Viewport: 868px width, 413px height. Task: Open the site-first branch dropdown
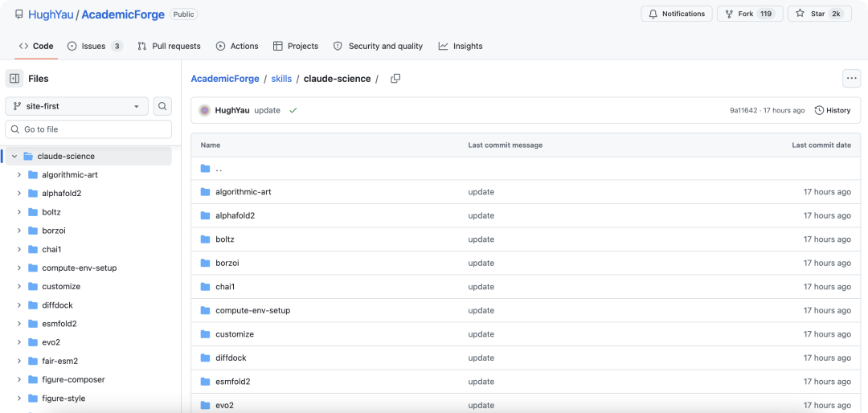coord(77,106)
